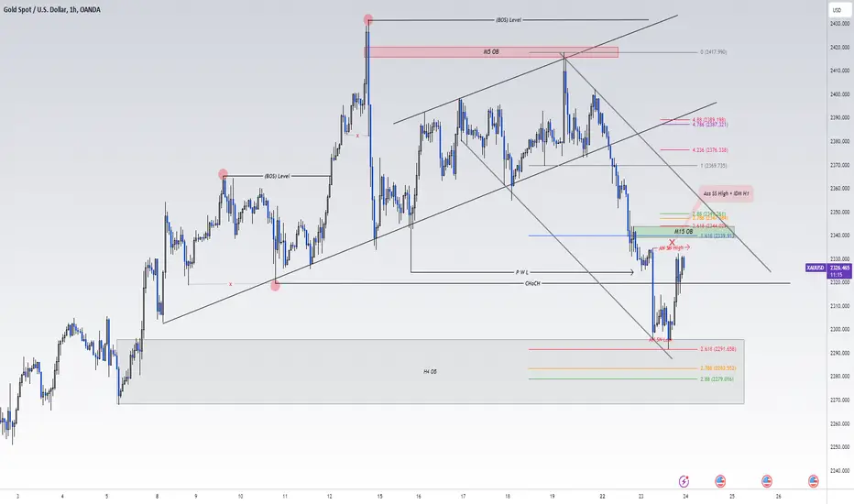Select the M5 OB red zone label
Image resolution: width=854 pixels, height=504 pixels.
tap(491, 51)
